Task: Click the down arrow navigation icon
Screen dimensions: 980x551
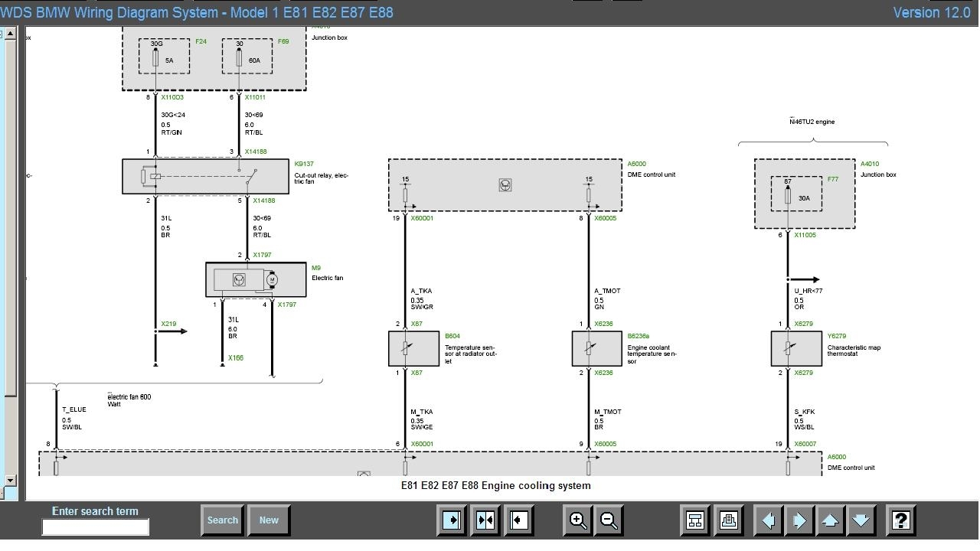Action: [x=861, y=520]
